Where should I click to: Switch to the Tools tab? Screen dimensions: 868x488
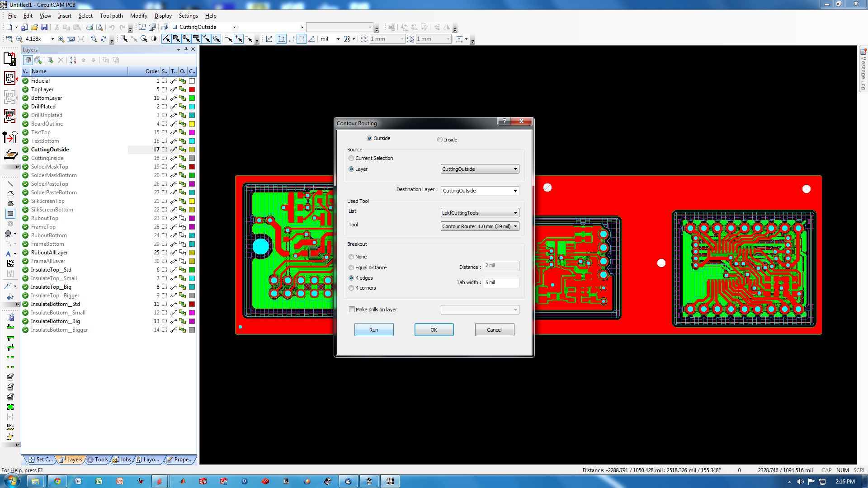point(98,460)
